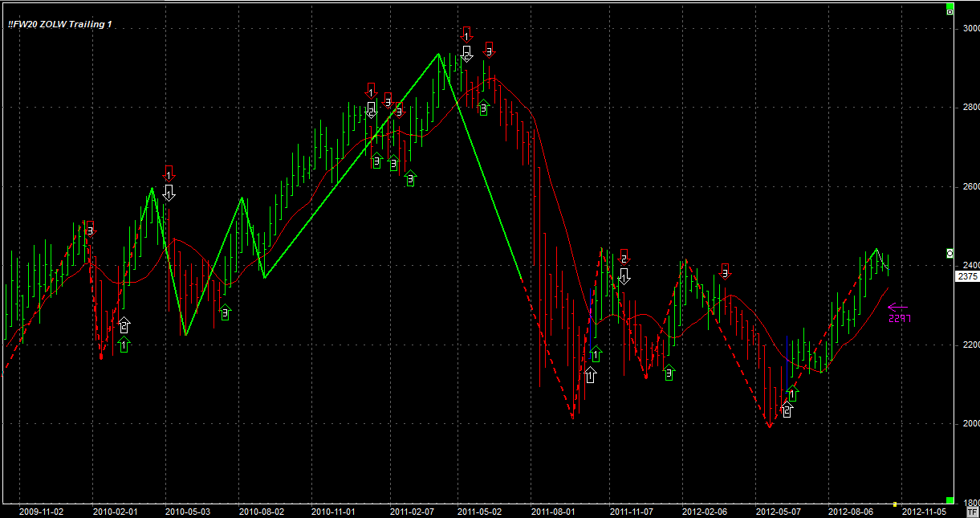Select the 2012-02-06 date label
The width and height of the screenshot is (980, 518).
(704, 511)
